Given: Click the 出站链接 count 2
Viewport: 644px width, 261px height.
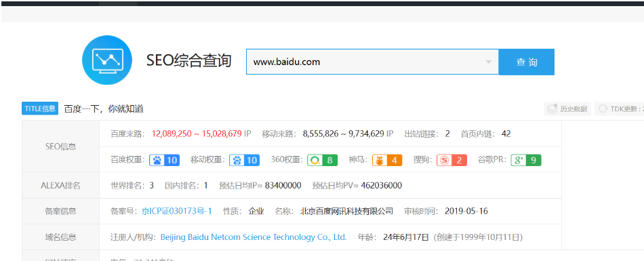Looking at the screenshot, I should tap(447, 134).
